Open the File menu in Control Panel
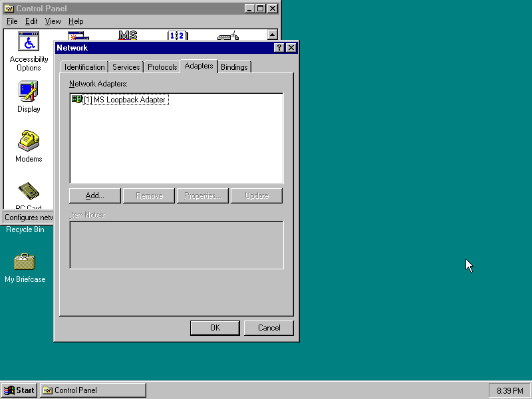 12,21
